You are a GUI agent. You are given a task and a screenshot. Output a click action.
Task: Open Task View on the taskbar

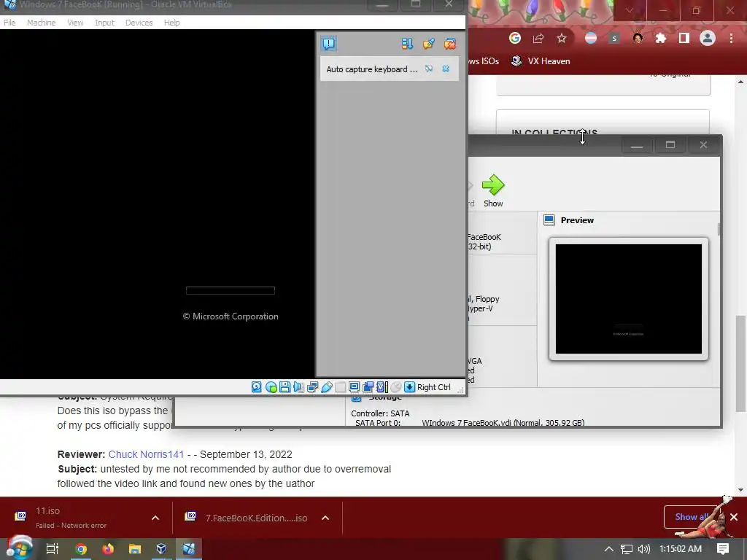point(52,549)
